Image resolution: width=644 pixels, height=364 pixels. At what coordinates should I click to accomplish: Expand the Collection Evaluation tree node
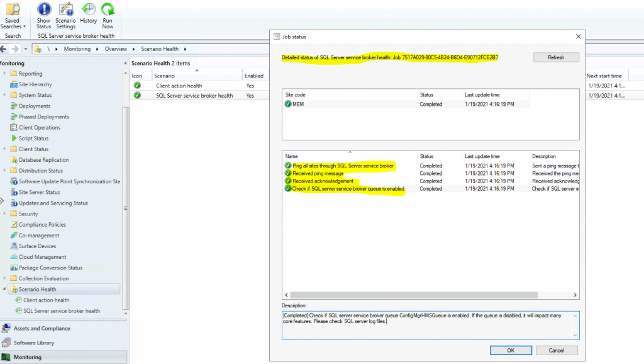coord(4,278)
